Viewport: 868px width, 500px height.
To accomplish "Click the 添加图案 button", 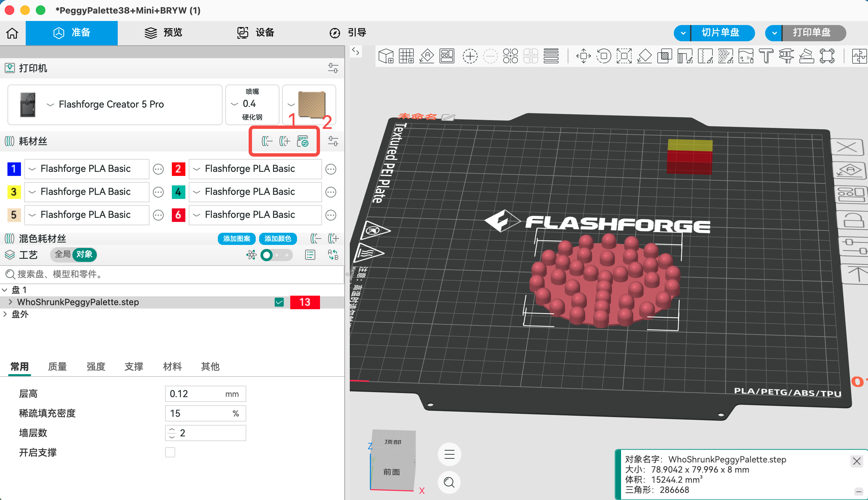I will pos(236,239).
